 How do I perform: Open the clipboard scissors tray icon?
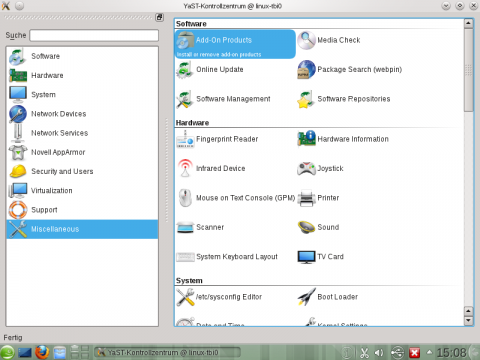(x=364, y=353)
